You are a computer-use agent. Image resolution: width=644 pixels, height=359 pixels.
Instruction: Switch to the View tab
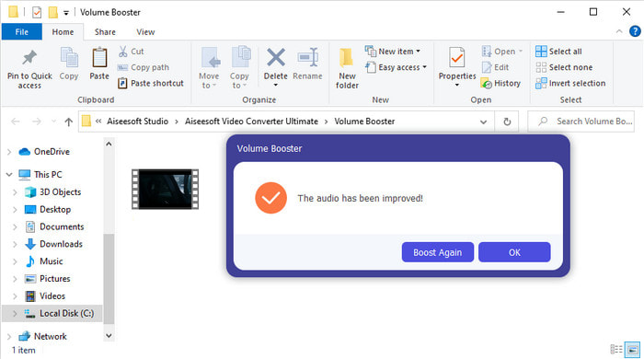tap(145, 31)
